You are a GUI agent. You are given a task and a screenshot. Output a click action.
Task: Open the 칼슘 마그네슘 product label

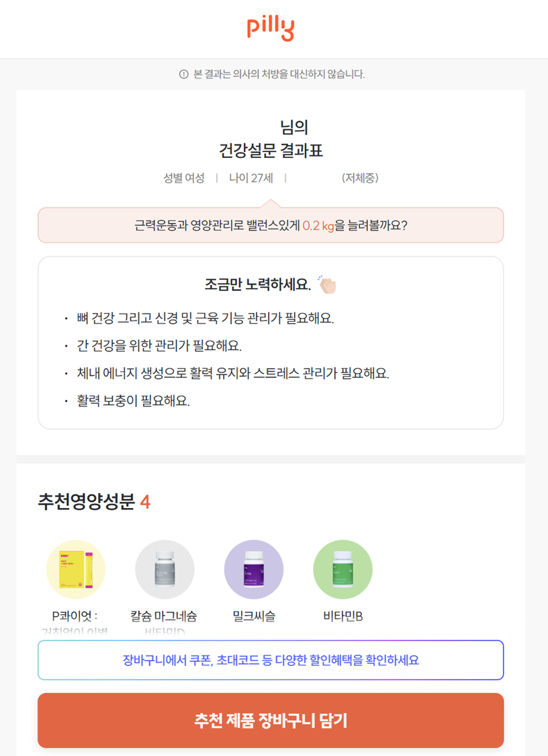165,616
